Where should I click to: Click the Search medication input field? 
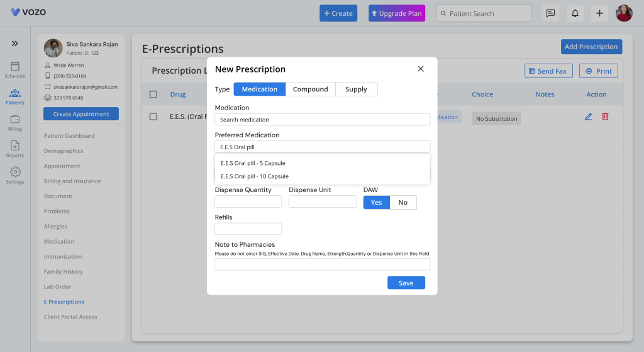point(322,120)
